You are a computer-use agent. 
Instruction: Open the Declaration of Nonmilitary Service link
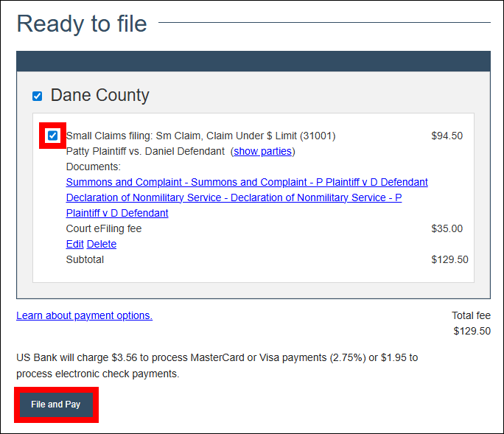(234, 197)
